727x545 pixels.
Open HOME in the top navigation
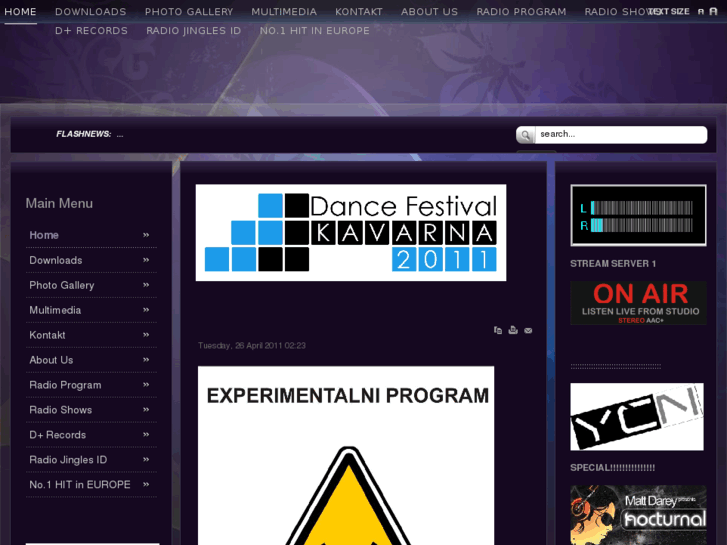(x=20, y=12)
